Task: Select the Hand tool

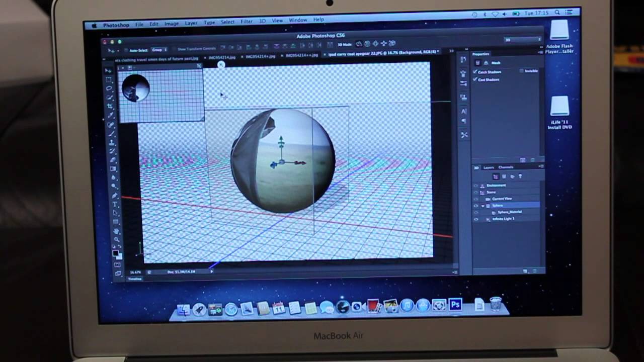Action: 116,231
